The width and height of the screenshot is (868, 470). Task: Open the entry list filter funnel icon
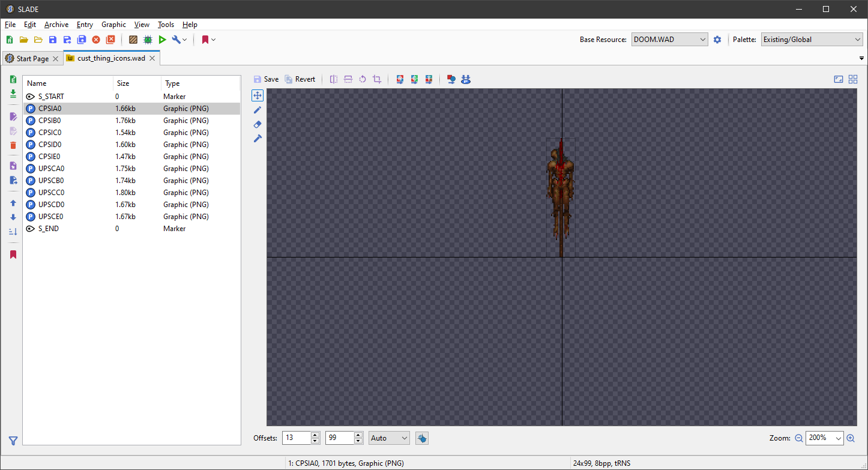click(x=13, y=441)
